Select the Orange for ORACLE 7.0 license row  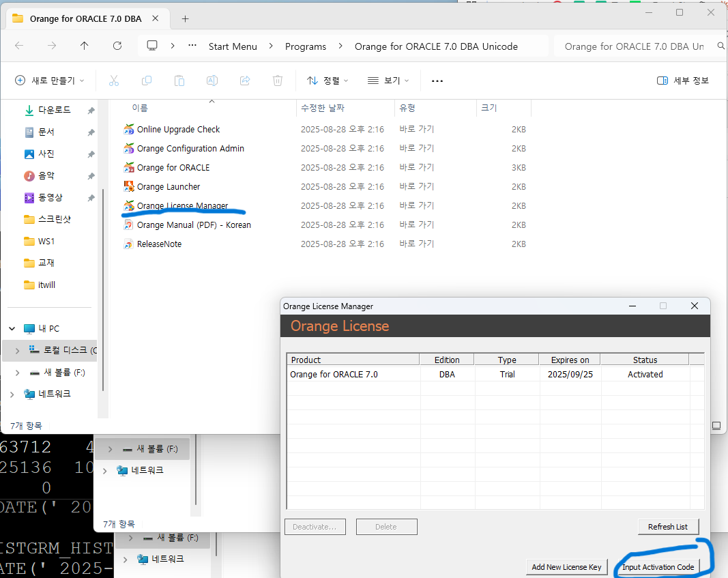coord(495,374)
